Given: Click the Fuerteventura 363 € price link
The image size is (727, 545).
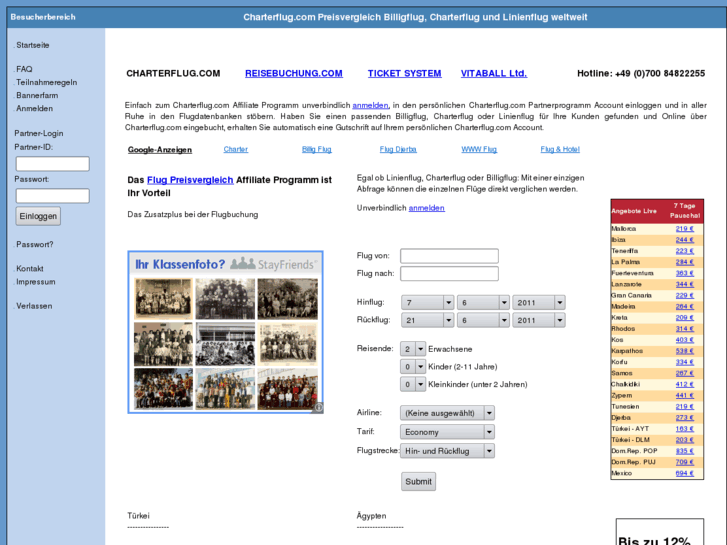Looking at the screenshot, I should [684, 273].
